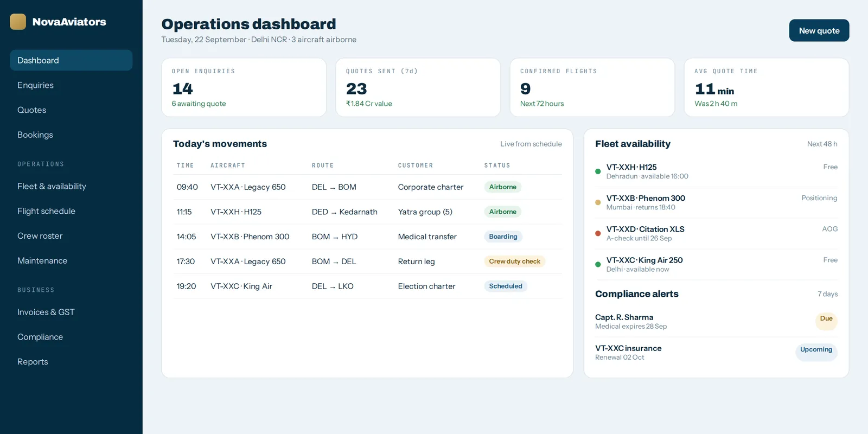Select the 19:20 VT-XXC King Air row
The width and height of the screenshot is (868, 434).
[367, 286]
